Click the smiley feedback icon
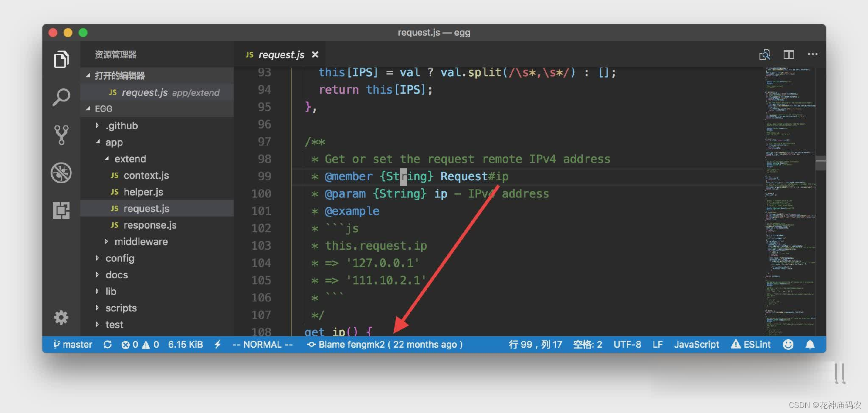The image size is (868, 413). click(788, 344)
